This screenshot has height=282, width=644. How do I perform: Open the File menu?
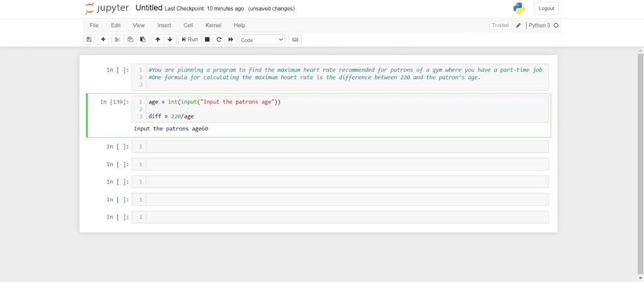pyautogui.click(x=94, y=25)
